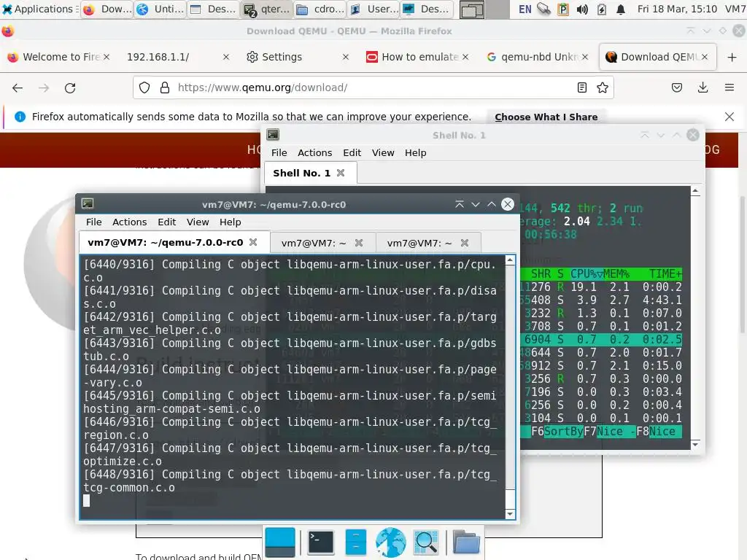Open a new Firefox tab
747x560 pixels.
[732, 57]
